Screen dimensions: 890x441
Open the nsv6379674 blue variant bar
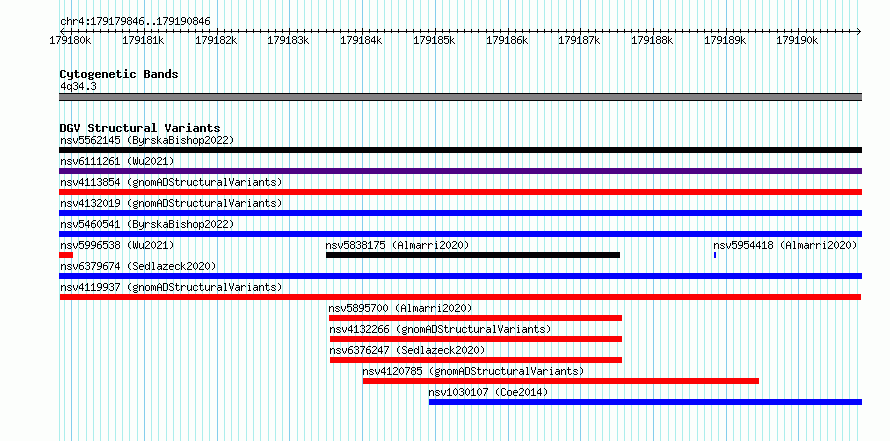click(x=460, y=276)
